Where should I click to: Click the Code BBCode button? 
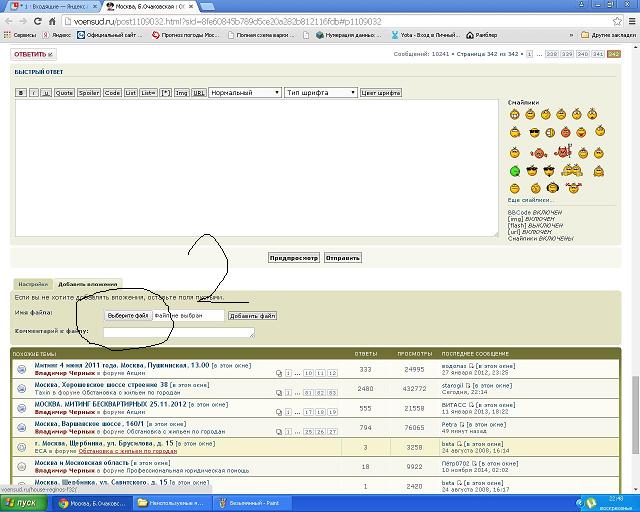point(113,92)
